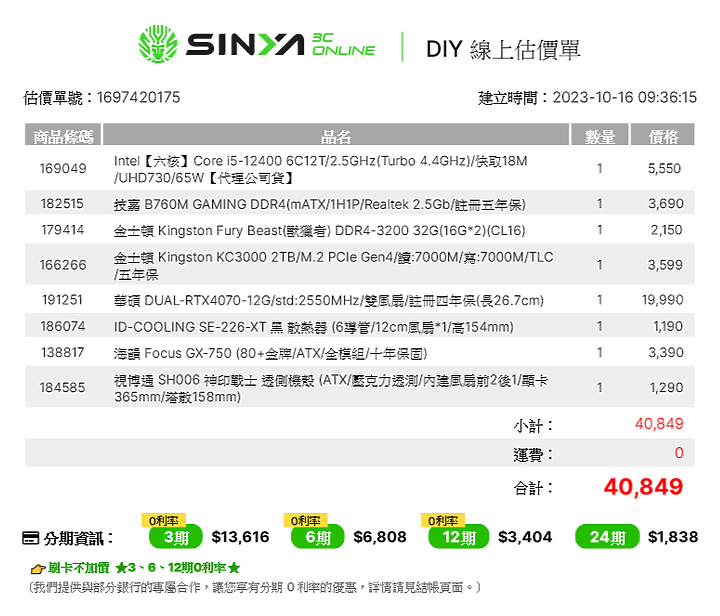Click the Kingston KC3000 2TB product name
Screen dimensions: 720x616
click(333, 265)
